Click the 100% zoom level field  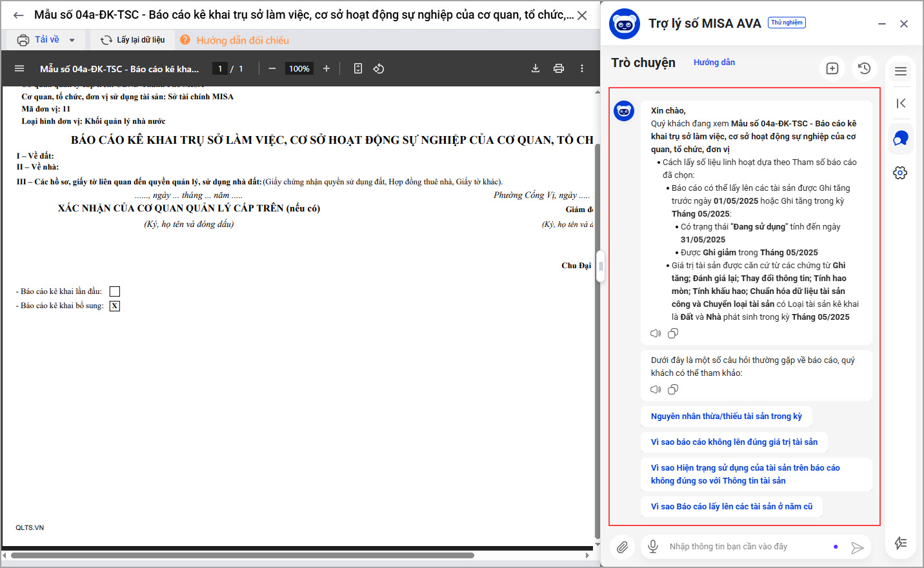[x=299, y=68]
